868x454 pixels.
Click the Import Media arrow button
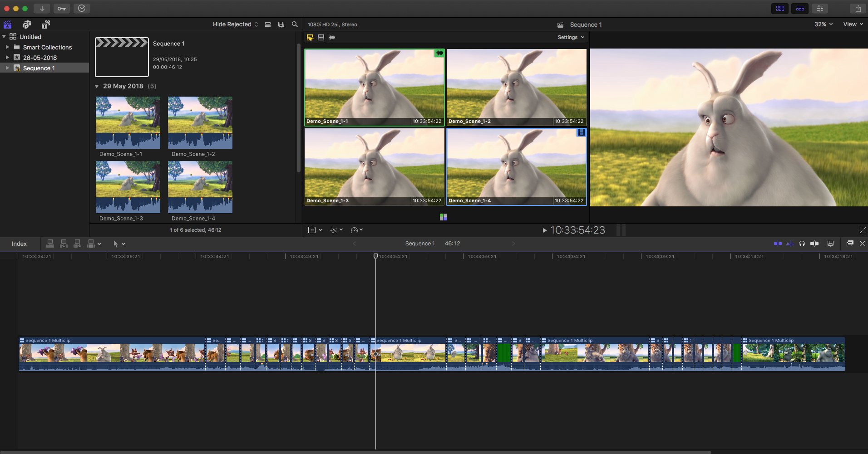click(x=42, y=8)
